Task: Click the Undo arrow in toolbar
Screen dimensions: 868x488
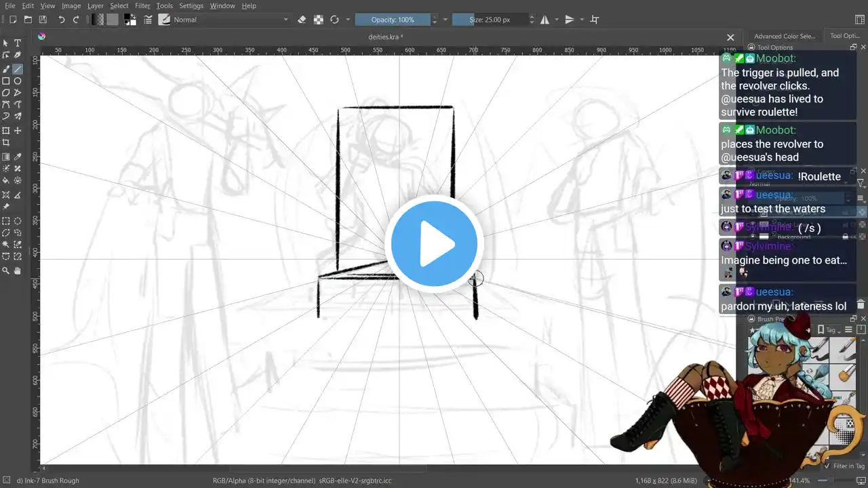Action: click(x=62, y=20)
